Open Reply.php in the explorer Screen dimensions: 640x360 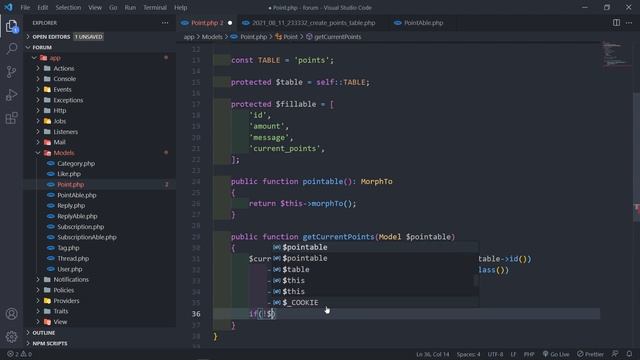(x=100, y=206)
